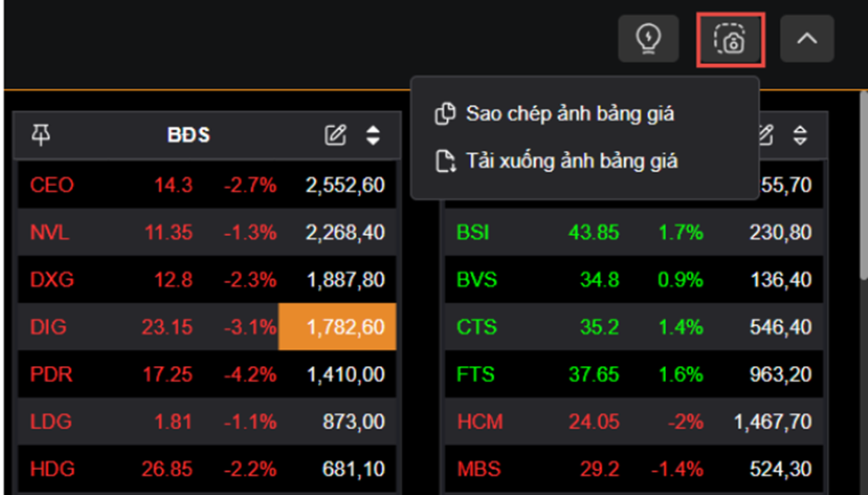Pin the BĐS watchlist
The image size is (868, 495).
pos(41,134)
